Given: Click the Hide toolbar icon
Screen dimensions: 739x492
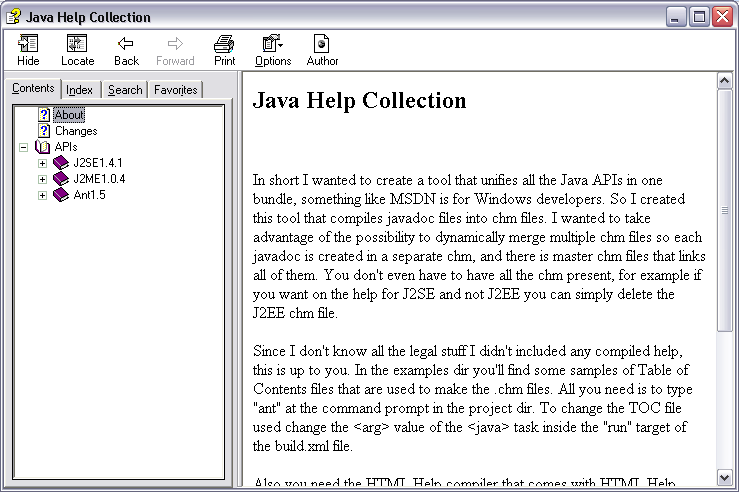Looking at the screenshot, I should 28,44.
